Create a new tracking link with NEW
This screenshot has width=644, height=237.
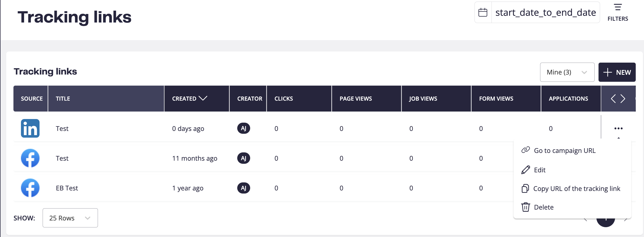click(617, 72)
